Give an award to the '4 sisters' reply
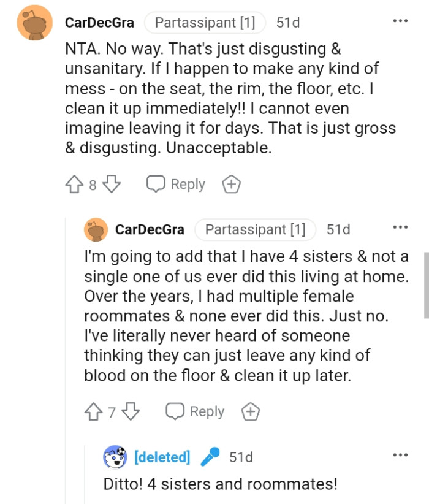Viewport: 429px width, 504px height. pos(250,411)
